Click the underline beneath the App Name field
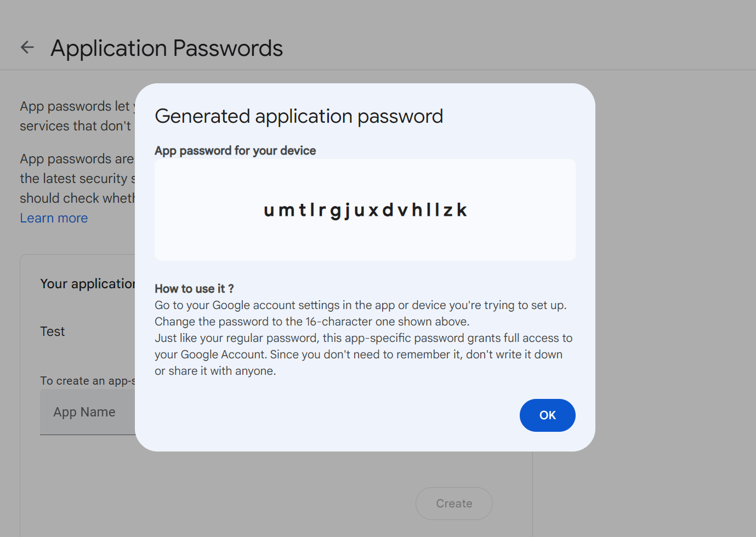This screenshot has height=537, width=756. coord(88,434)
